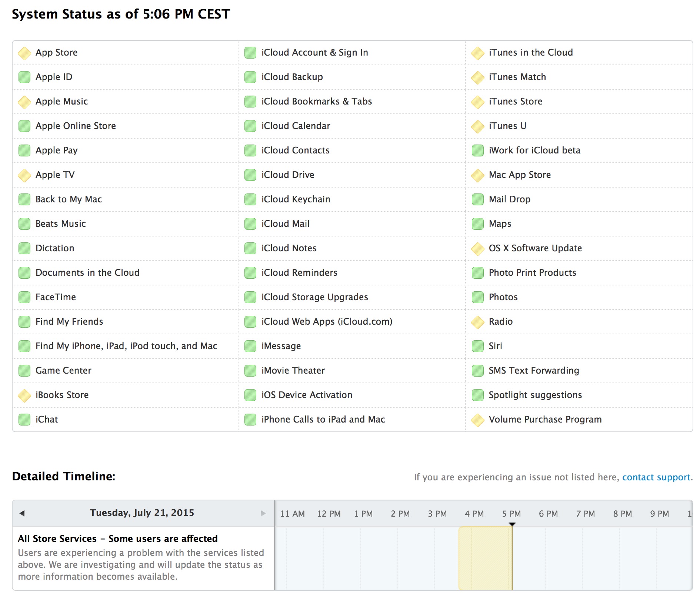Click the green icon next to iCloud Backup
Image resolution: width=700 pixels, height=596 pixels.
250,77
